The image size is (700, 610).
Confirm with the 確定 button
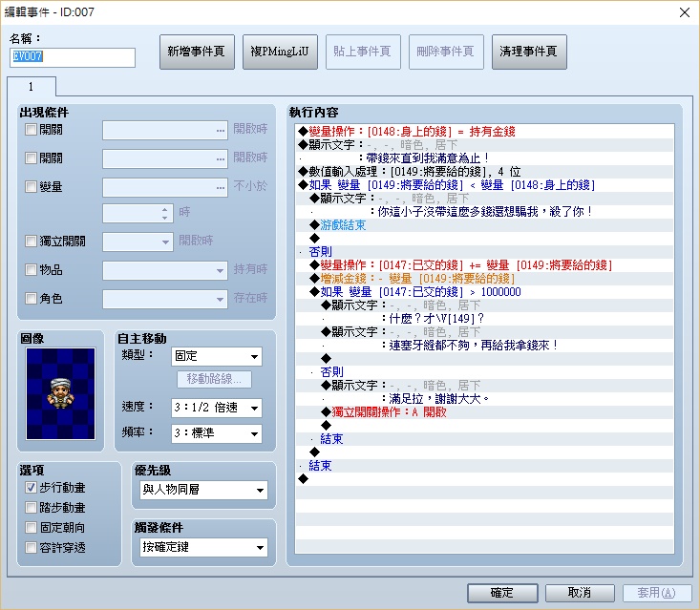tap(502, 593)
